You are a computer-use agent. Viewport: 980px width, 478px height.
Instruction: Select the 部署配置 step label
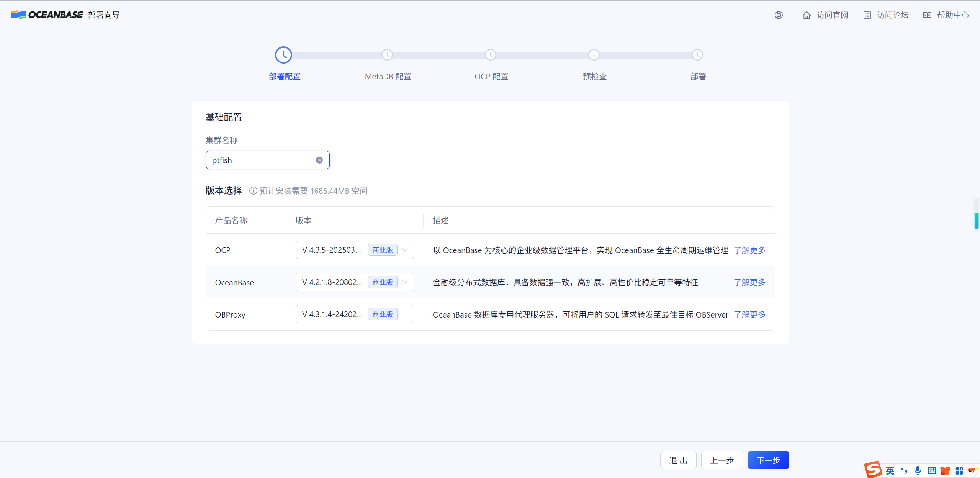tap(285, 76)
